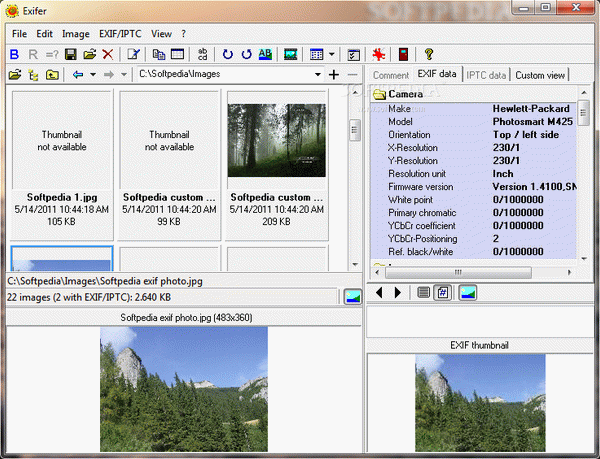Click the blue back arrow
600x459 pixels.
[78, 75]
